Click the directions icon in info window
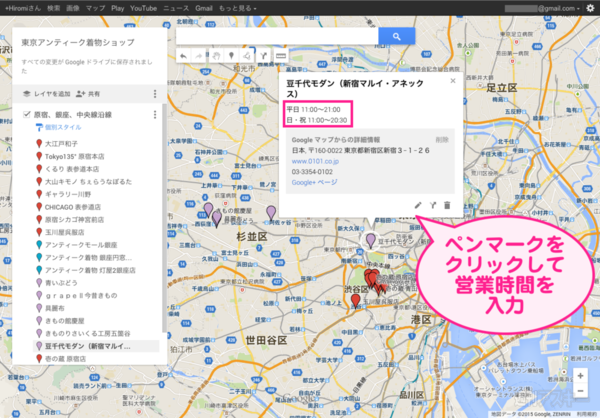Screen dimensions: 600x418 click(433, 206)
